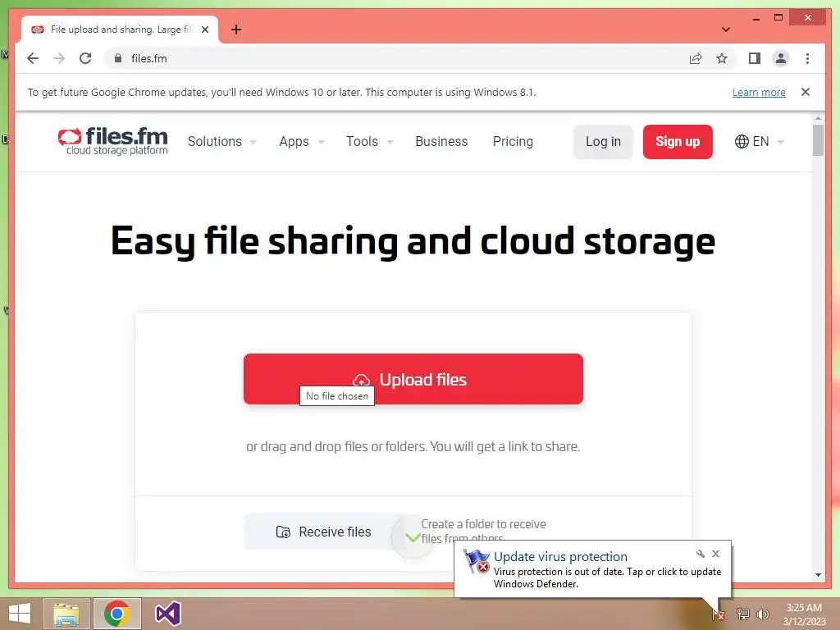
Task: Open the Chrome profile avatar
Action: tap(781, 58)
